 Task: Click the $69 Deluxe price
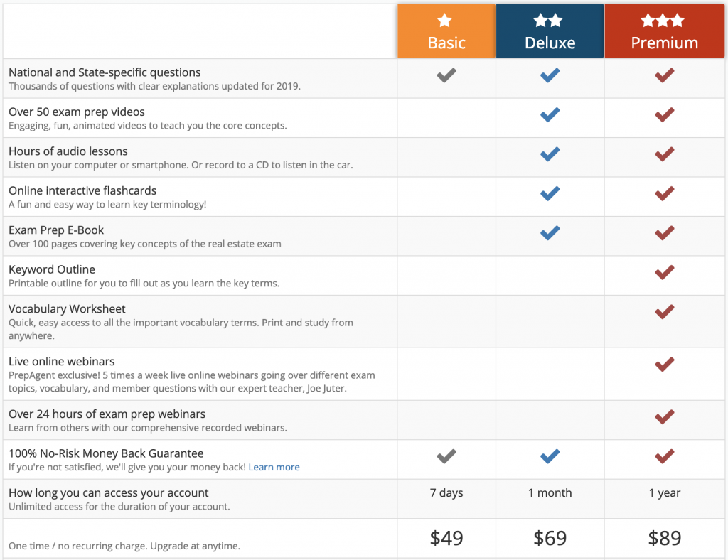point(550,538)
